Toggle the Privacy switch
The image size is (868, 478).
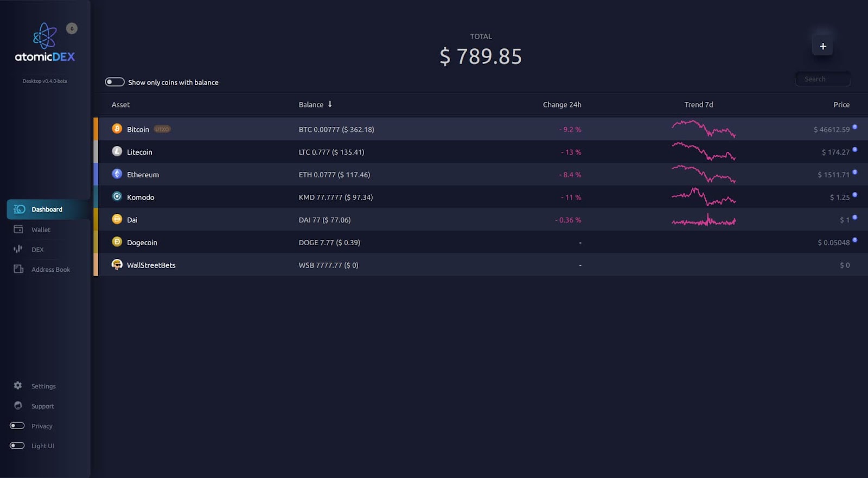pyautogui.click(x=17, y=425)
